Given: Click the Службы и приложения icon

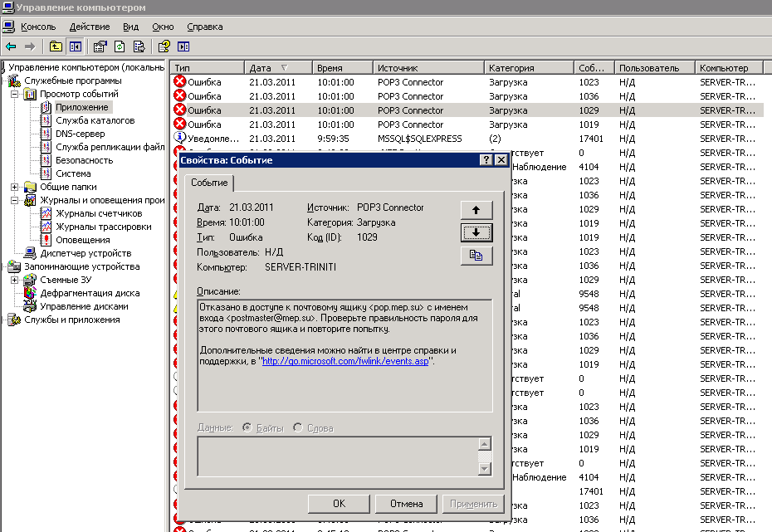Looking at the screenshot, I should 14,320.
